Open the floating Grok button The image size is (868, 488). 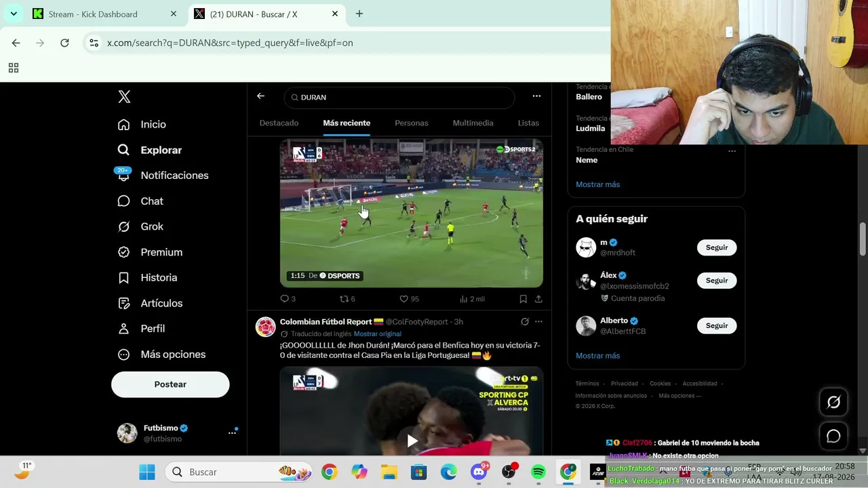833,403
